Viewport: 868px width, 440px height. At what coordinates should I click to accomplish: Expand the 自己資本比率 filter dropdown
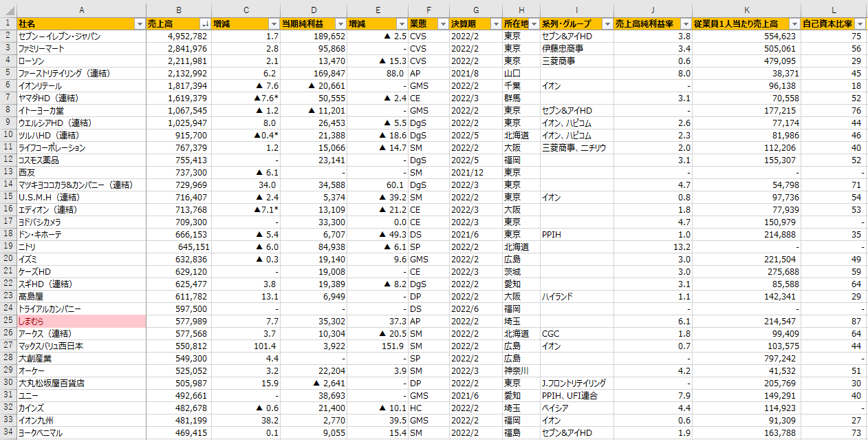coord(860,24)
